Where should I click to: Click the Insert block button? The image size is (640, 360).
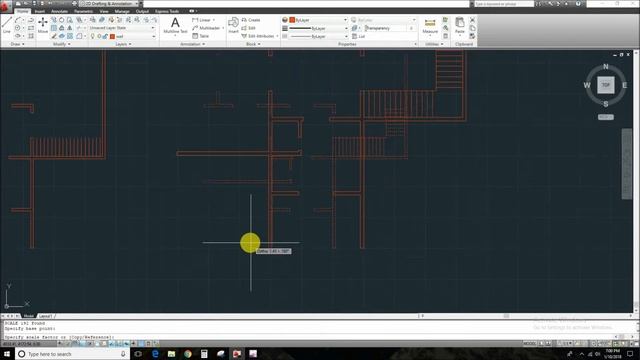tap(233, 25)
